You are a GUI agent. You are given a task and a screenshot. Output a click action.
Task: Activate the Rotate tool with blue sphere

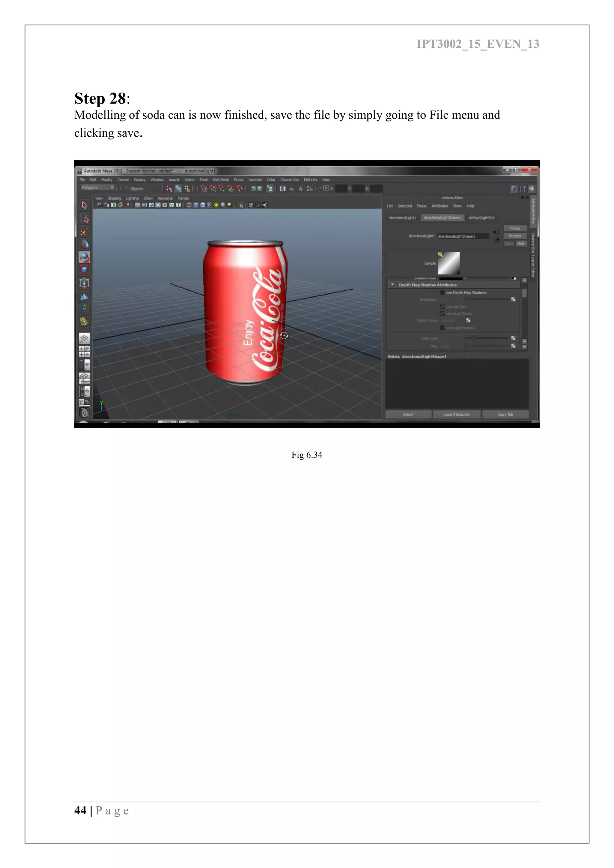tap(84, 257)
